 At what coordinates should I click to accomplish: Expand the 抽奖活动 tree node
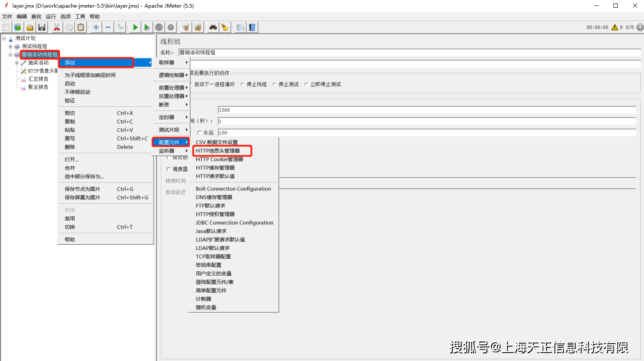[17, 63]
